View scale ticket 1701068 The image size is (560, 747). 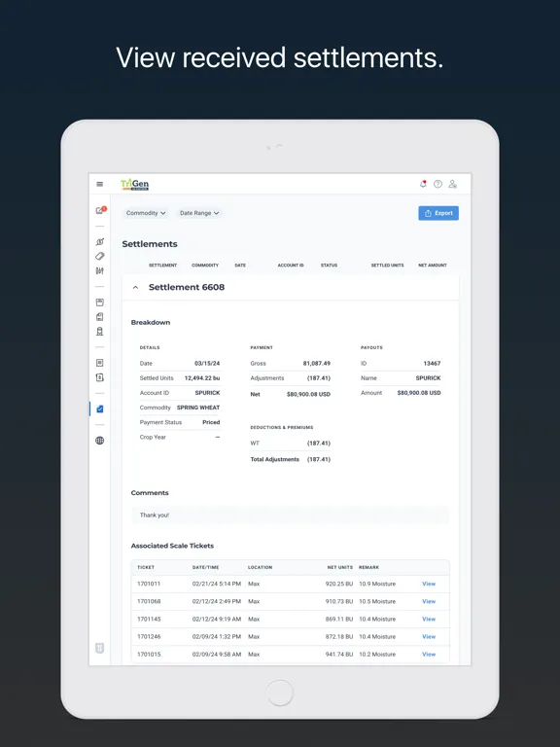429,601
